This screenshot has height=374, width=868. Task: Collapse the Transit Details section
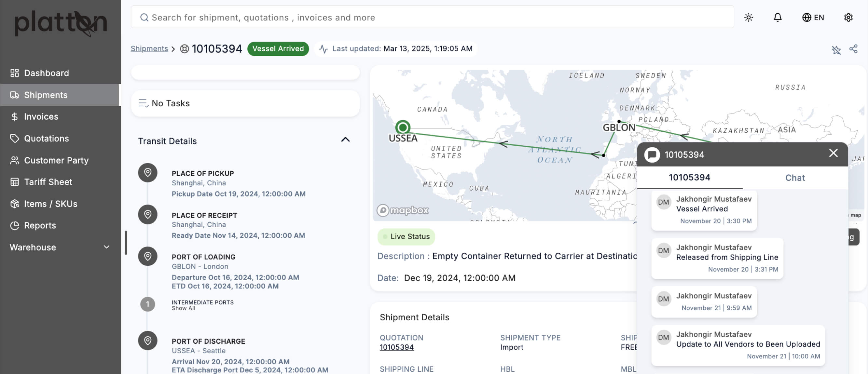pos(345,140)
